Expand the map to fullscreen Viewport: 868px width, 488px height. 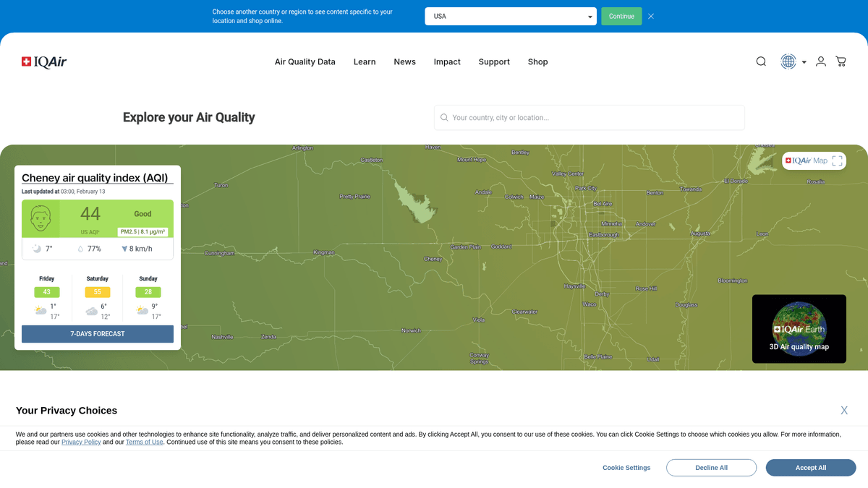pyautogui.click(x=837, y=160)
